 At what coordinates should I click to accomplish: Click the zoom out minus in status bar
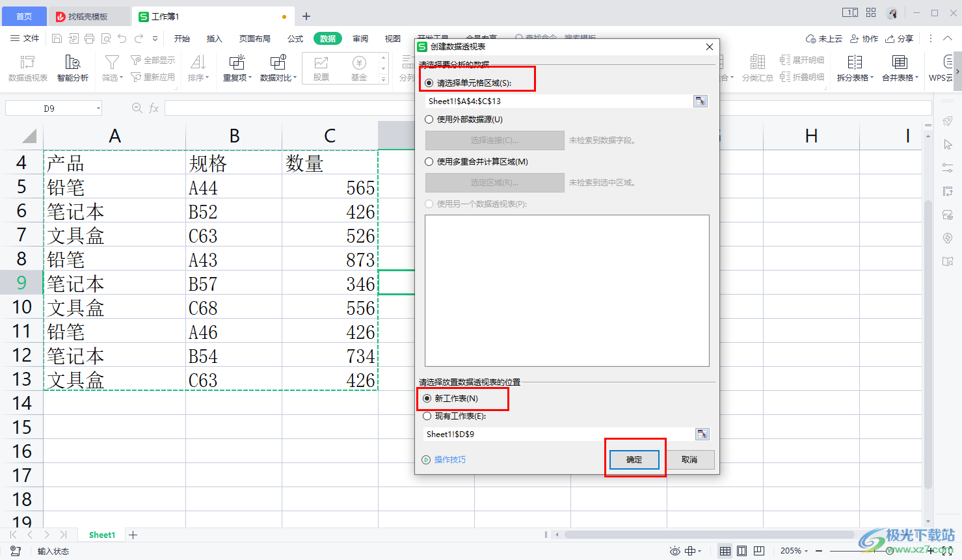click(x=820, y=551)
